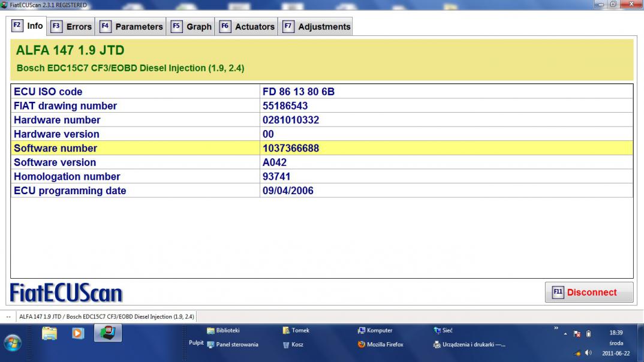The width and height of the screenshot is (644, 362).
Task: Select the ECU programming date label
Action: (x=70, y=191)
